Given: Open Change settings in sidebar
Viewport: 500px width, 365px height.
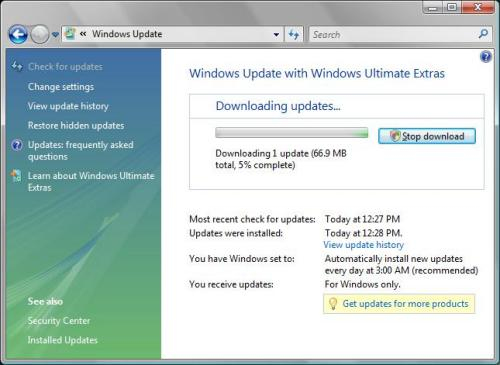Looking at the screenshot, I should pos(61,87).
